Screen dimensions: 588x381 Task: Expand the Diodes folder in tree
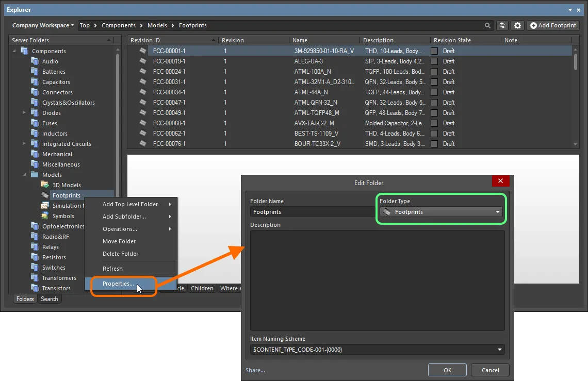[x=24, y=113]
